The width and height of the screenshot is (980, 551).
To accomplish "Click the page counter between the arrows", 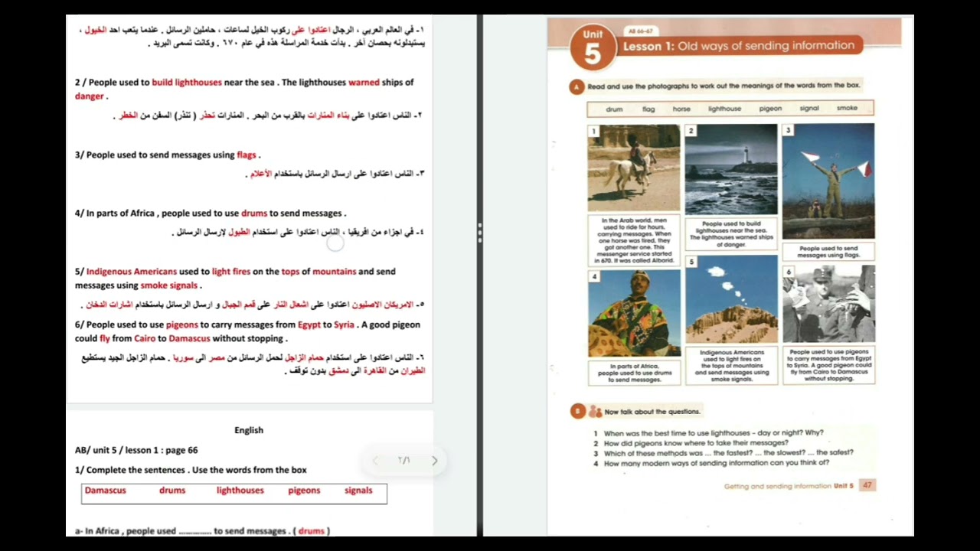I will coord(404,461).
